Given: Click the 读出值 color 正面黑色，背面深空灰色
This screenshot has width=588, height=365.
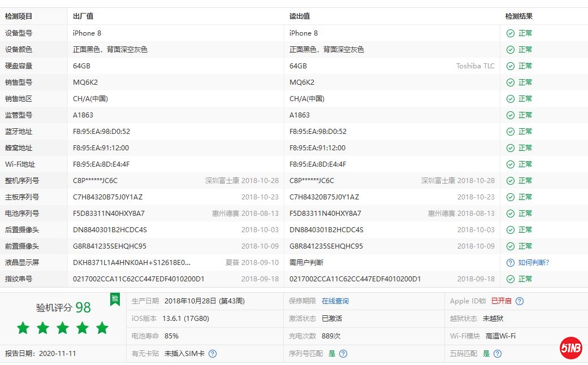Looking at the screenshot, I should click(x=327, y=50).
